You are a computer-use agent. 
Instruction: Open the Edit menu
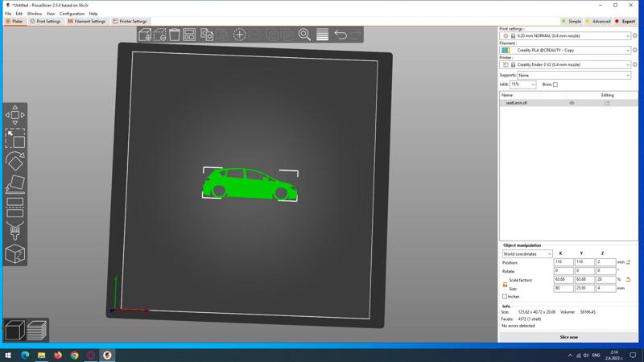click(19, 14)
